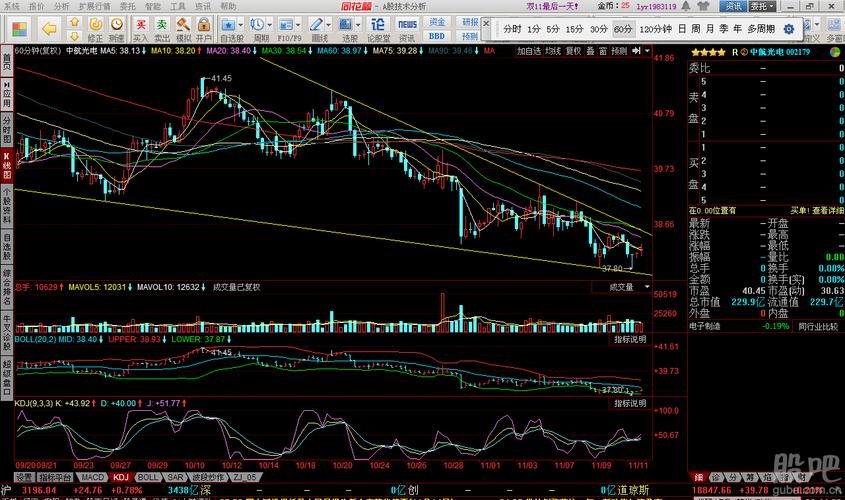Expand the 自选股 dropdown arrow

point(240,25)
